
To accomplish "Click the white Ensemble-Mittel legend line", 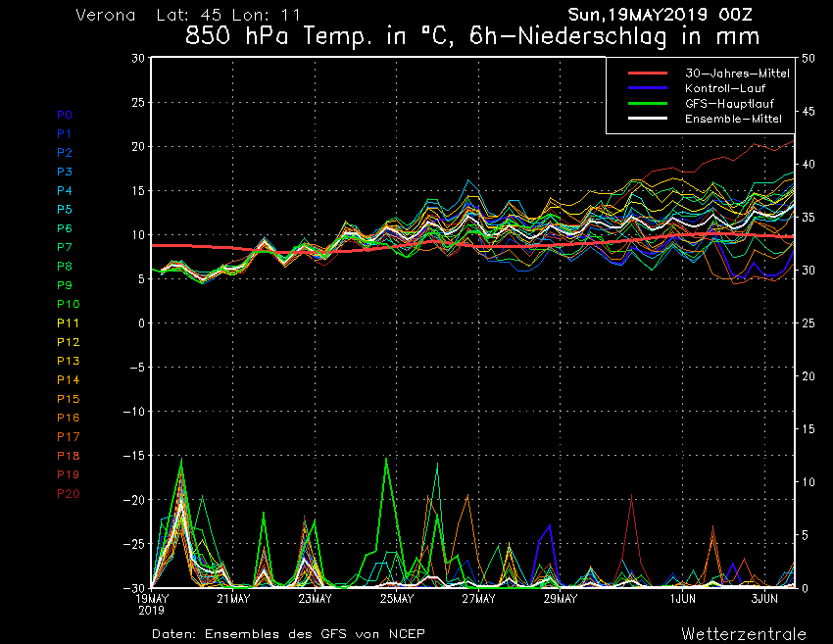I will tap(648, 119).
